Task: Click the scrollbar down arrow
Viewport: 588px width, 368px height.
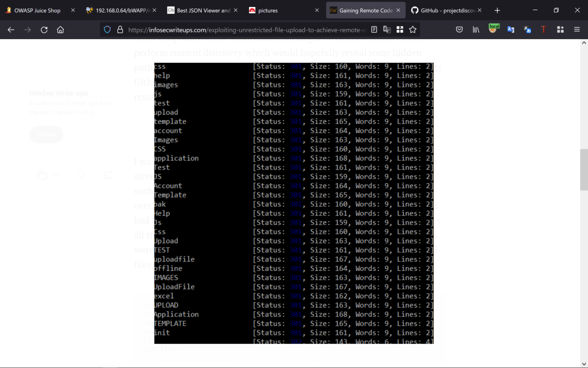Action: [584, 364]
